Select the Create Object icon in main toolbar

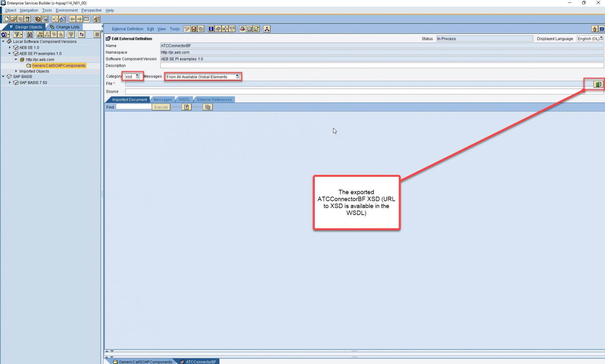click(6, 18)
